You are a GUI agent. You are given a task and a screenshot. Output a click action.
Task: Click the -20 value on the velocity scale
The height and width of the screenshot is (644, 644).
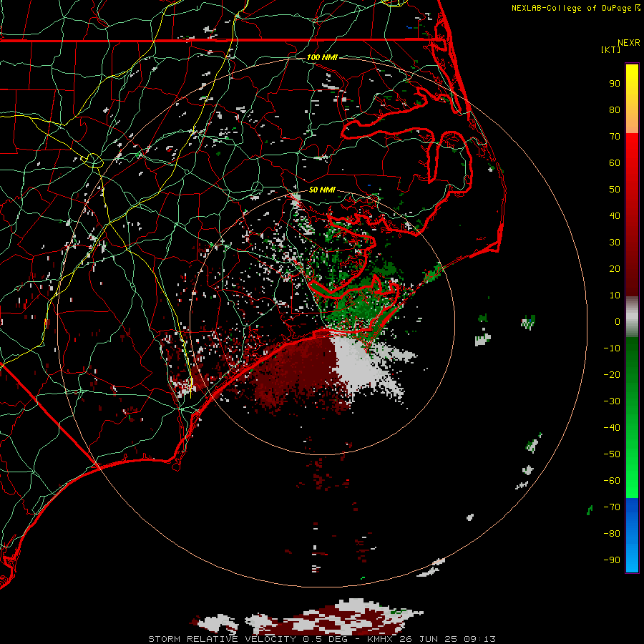pyautogui.click(x=612, y=374)
